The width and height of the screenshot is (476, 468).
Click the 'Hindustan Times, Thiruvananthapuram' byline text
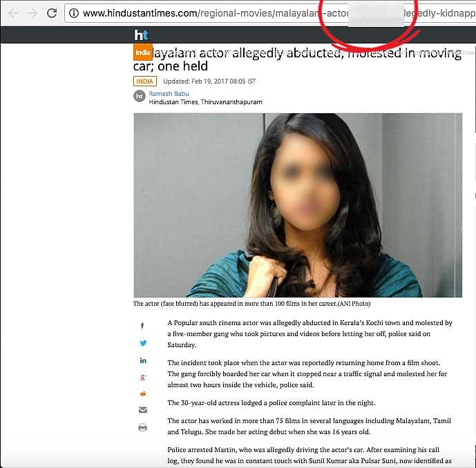205,102
